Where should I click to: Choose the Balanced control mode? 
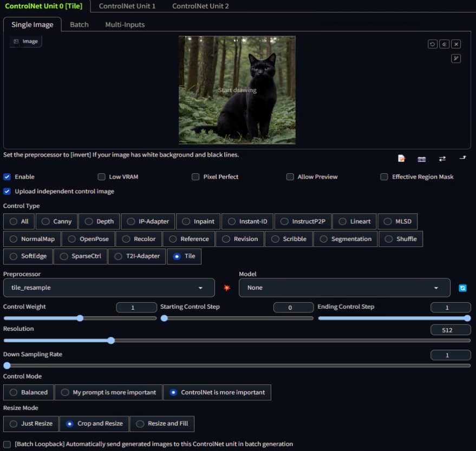28,393
